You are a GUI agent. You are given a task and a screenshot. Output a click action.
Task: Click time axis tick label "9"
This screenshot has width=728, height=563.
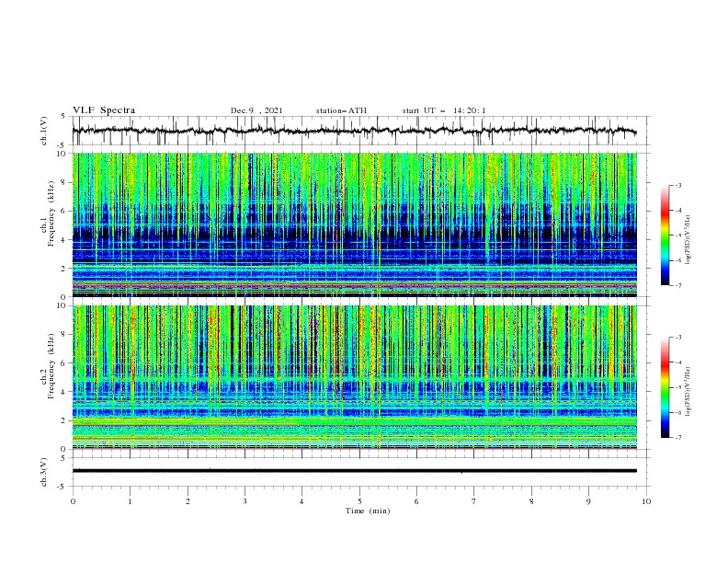(x=588, y=501)
